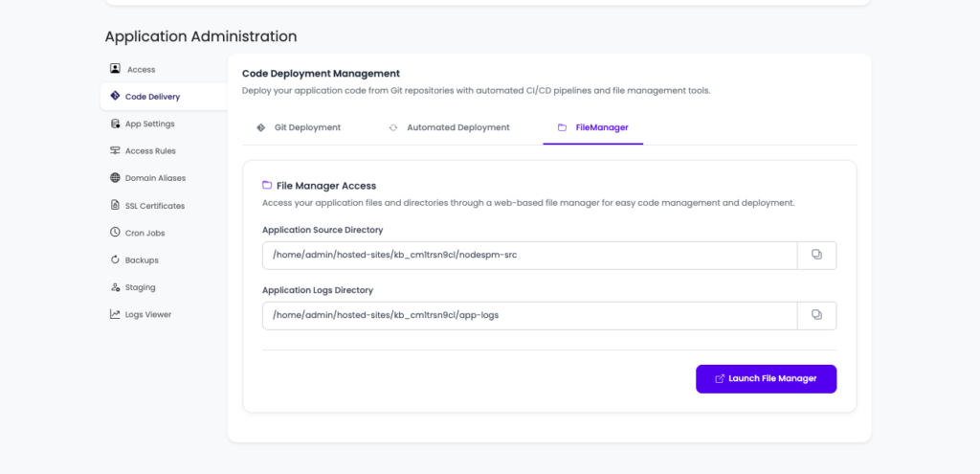This screenshot has height=474, width=980.
Task: Click the Application Administration title
Action: point(201,36)
